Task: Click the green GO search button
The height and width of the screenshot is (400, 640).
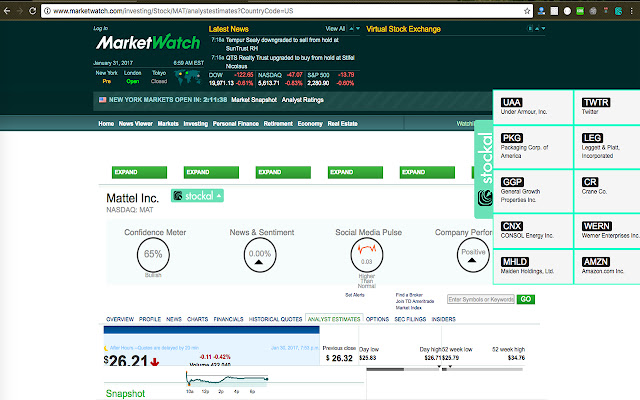Action: point(526,299)
